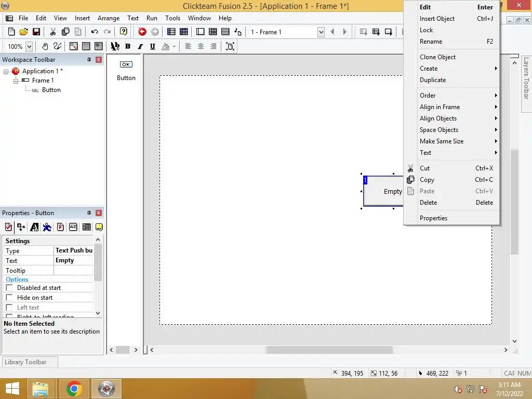Expand the Align in Frame submenu
Screen dimensions: 532x399
tap(458, 107)
